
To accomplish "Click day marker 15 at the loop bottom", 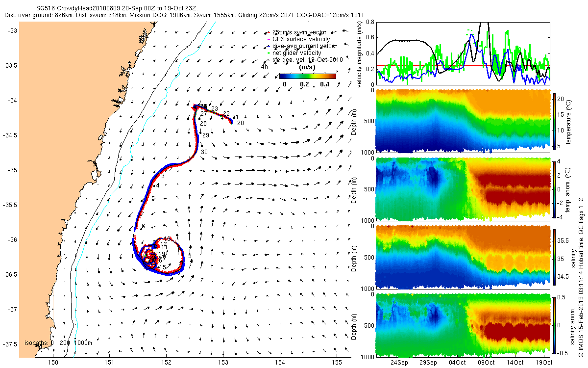I will click(x=163, y=267).
